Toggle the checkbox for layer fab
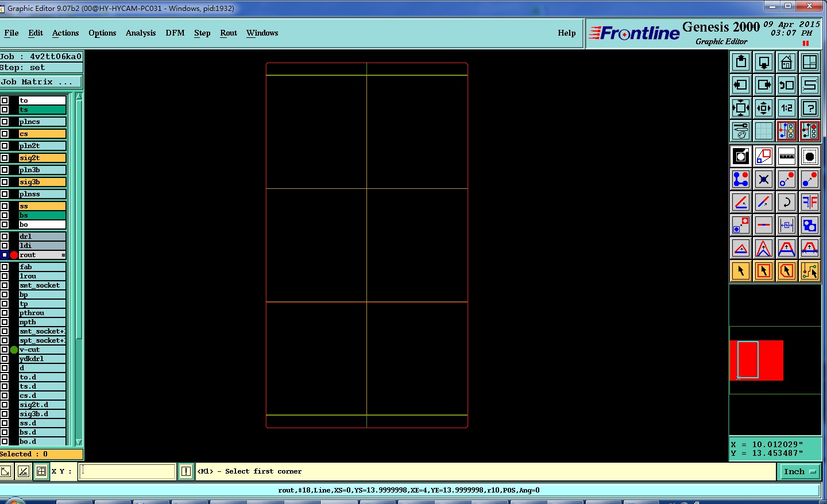 click(5, 267)
